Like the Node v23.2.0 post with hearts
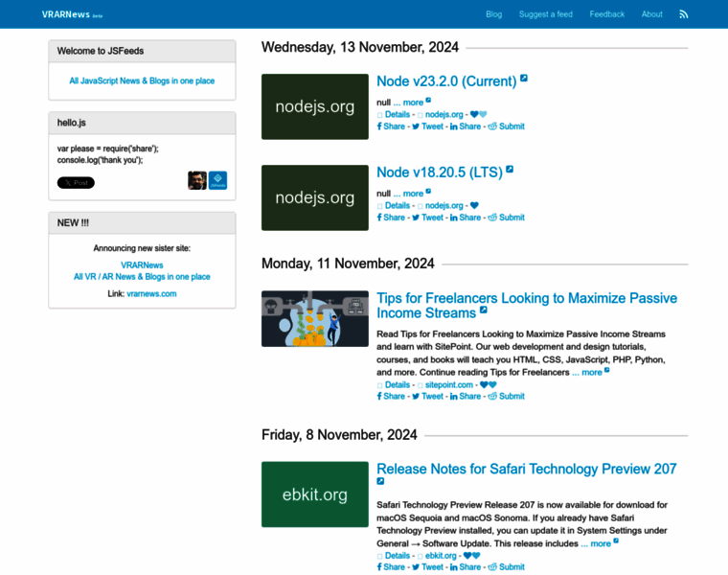This screenshot has width=728, height=575. pyautogui.click(x=478, y=114)
